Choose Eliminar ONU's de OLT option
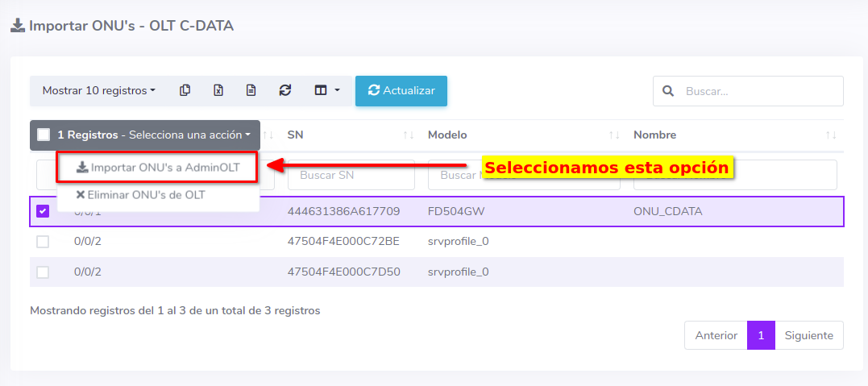This screenshot has height=386, width=868. coord(140,195)
